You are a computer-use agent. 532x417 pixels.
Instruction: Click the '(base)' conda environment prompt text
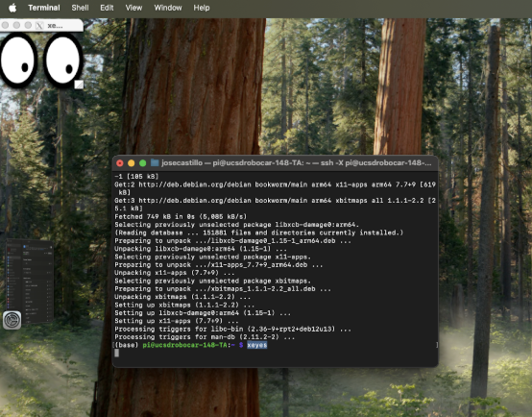point(127,345)
